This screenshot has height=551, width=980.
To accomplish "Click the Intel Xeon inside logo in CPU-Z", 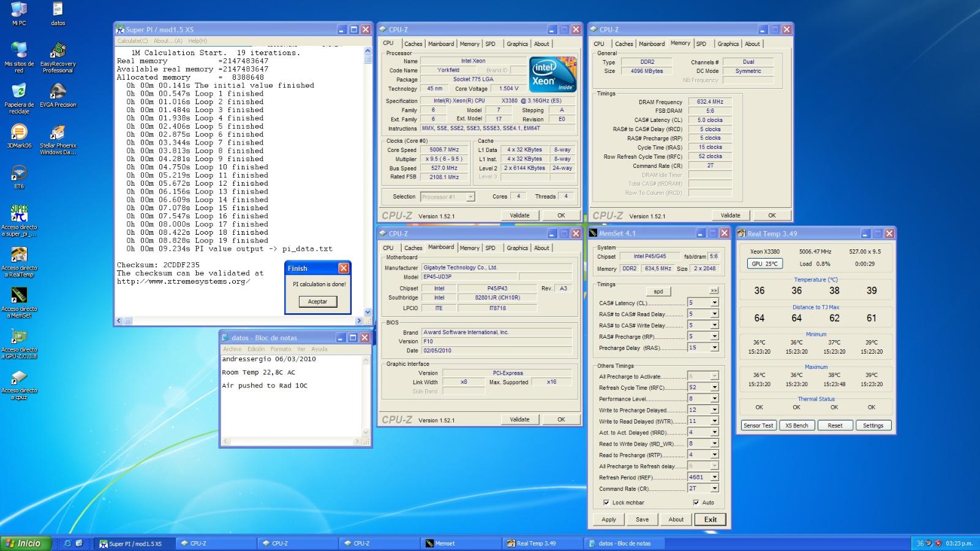I will [x=553, y=75].
